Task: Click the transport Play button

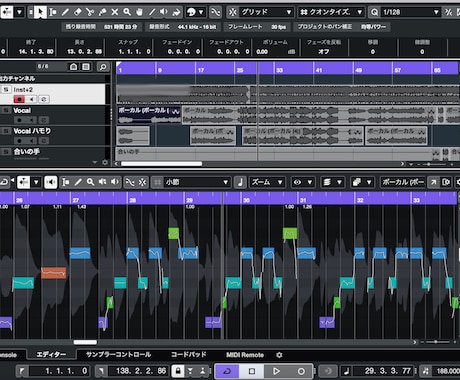Action: [276, 371]
